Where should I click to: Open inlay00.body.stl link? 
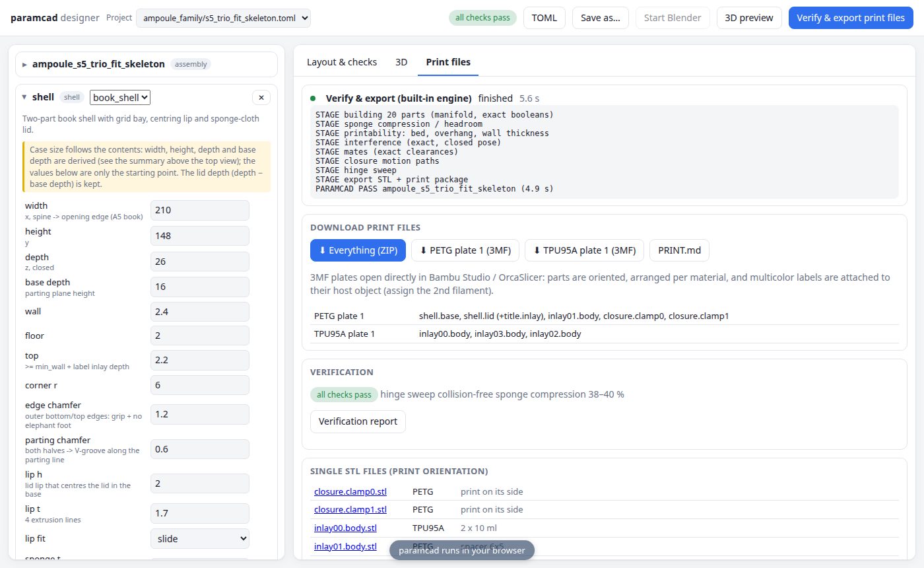coord(345,528)
